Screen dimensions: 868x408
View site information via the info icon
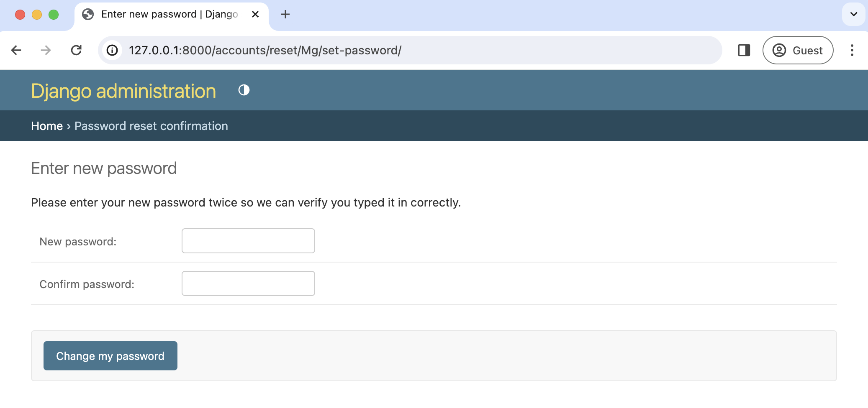112,51
